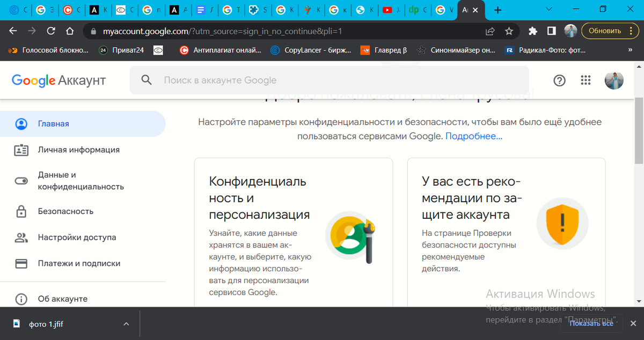Open Безопасность section
The height and width of the screenshot is (340, 644).
pos(83,211)
